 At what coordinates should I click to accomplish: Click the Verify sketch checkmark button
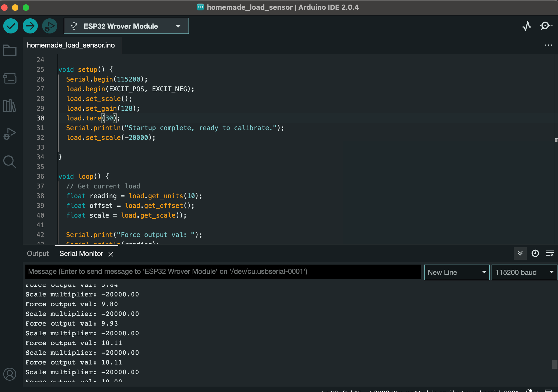[11, 26]
